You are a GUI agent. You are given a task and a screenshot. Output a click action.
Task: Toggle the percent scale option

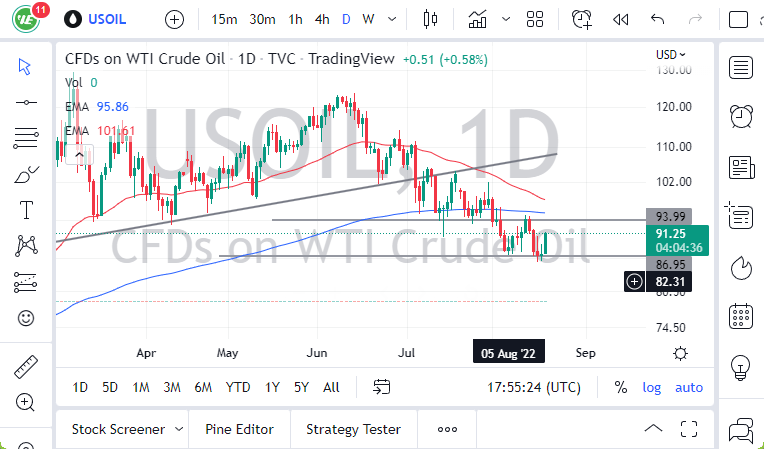(x=620, y=387)
